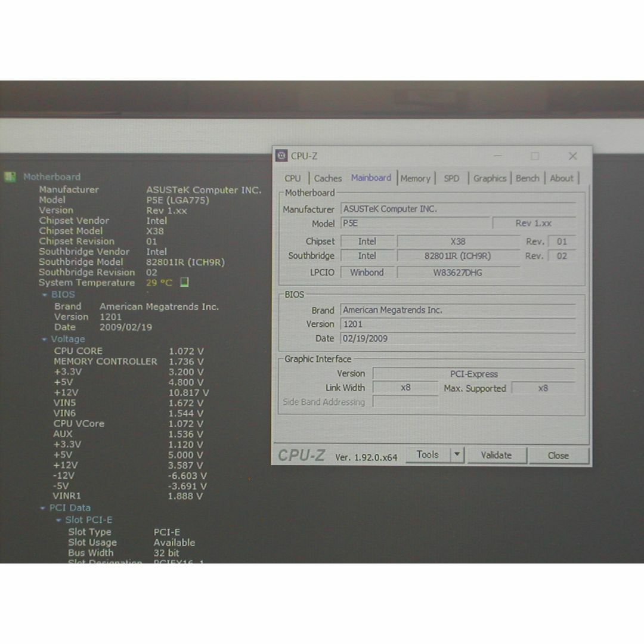Collapse the PCI Data section
The width and height of the screenshot is (644, 644).
[x=43, y=508]
